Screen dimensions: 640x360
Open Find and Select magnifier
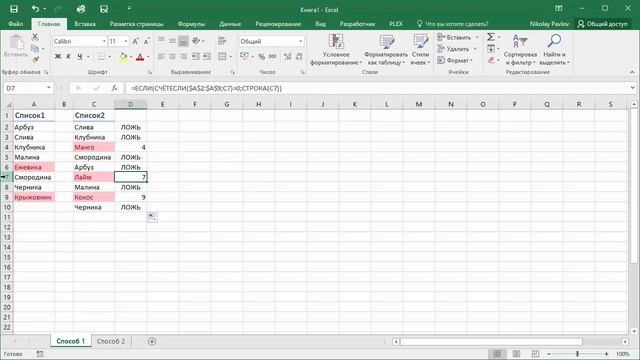click(x=554, y=50)
